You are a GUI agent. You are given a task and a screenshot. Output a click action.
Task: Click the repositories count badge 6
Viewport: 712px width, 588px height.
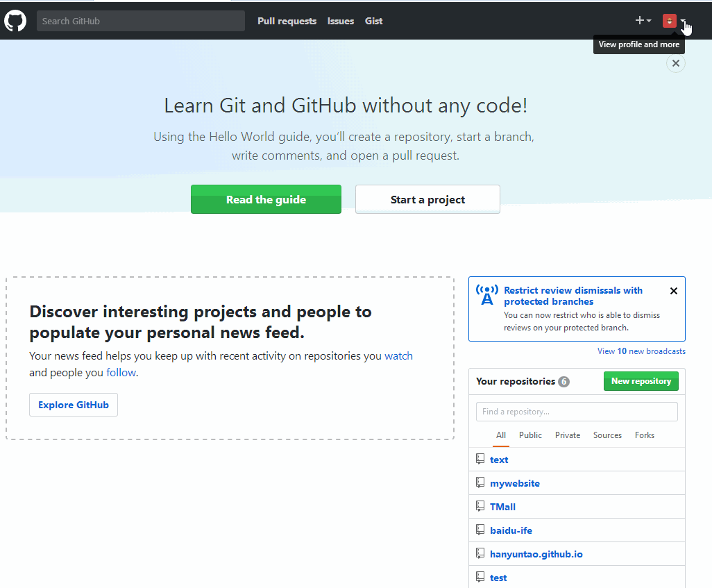[563, 382]
